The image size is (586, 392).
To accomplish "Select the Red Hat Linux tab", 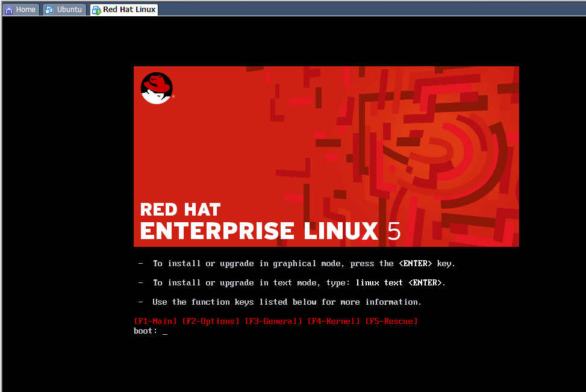I will click(123, 10).
